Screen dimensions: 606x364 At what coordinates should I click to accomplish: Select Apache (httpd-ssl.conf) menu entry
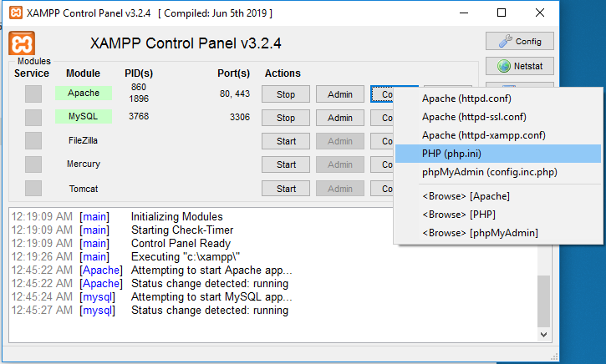point(498,117)
